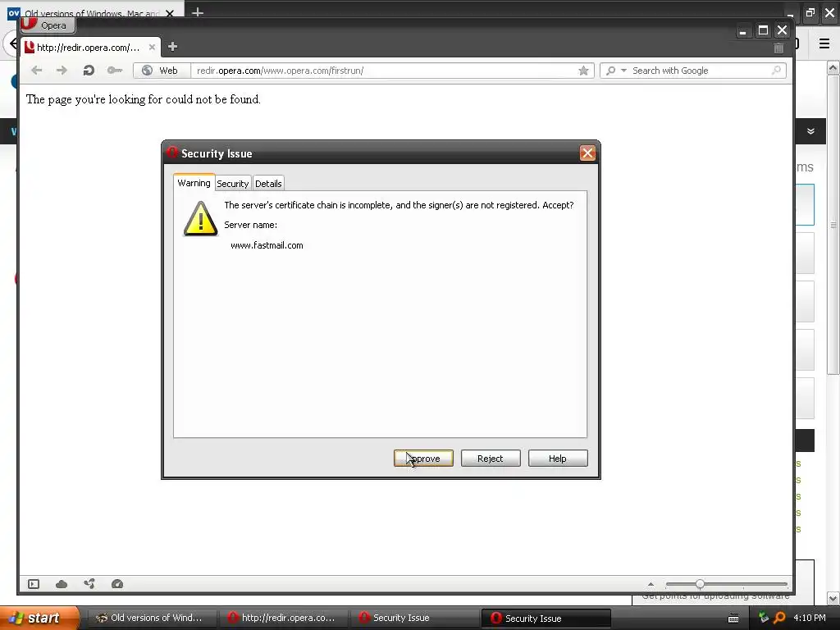Open search engine dropdown arrow
This screenshot has width=840, height=630.
(x=623, y=71)
